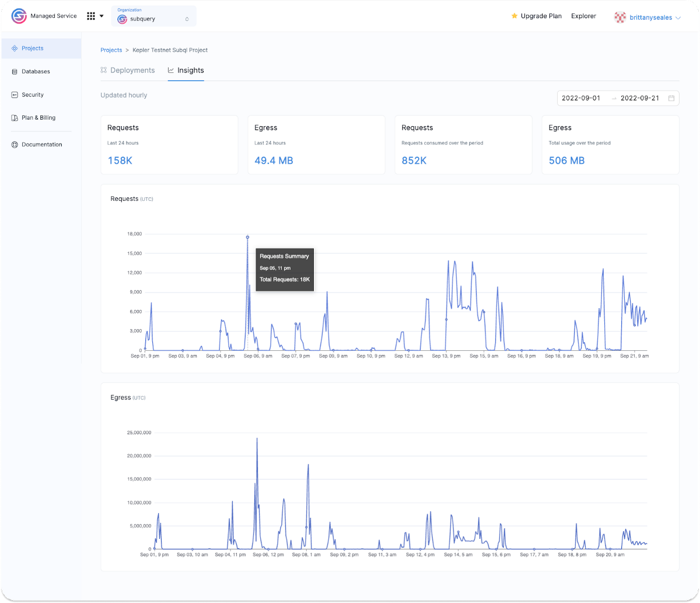
Task: Click the Requests Summary tooltip
Action: tap(285, 269)
